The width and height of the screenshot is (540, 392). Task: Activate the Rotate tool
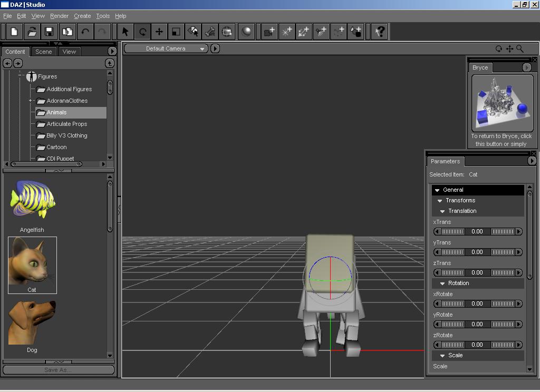click(x=142, y=32)
